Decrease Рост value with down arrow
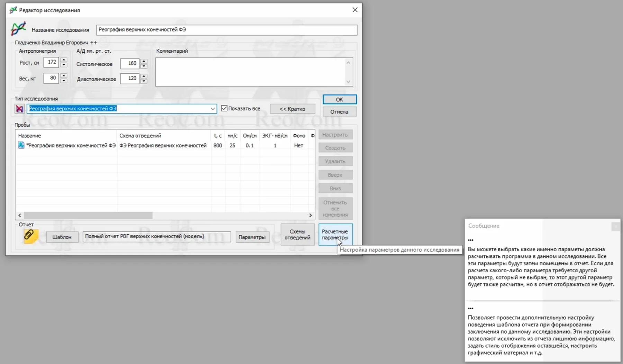623x364 pixels. pyautogui.click(x=64, y=65)
